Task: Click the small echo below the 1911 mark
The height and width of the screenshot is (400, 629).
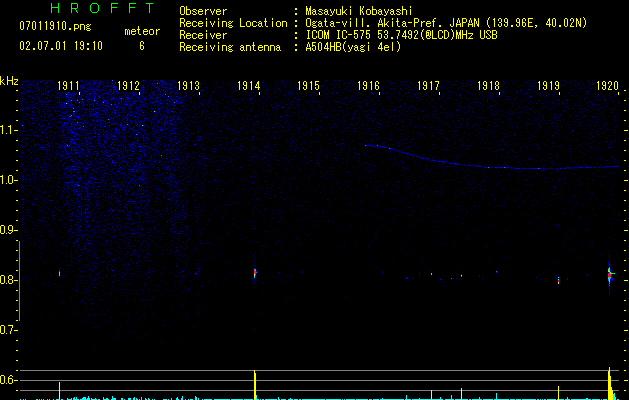Action: 59,273
